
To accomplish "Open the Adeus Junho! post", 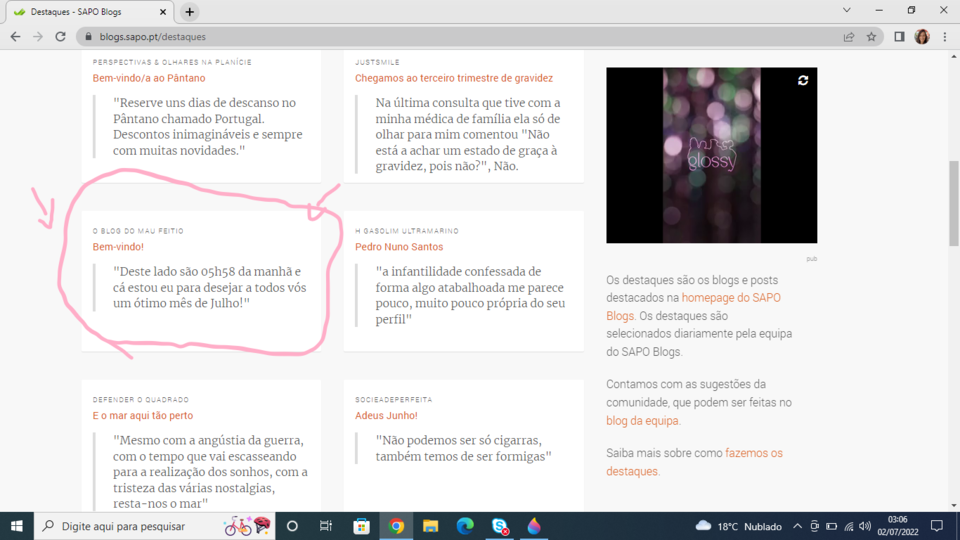I will pos(386,415).
